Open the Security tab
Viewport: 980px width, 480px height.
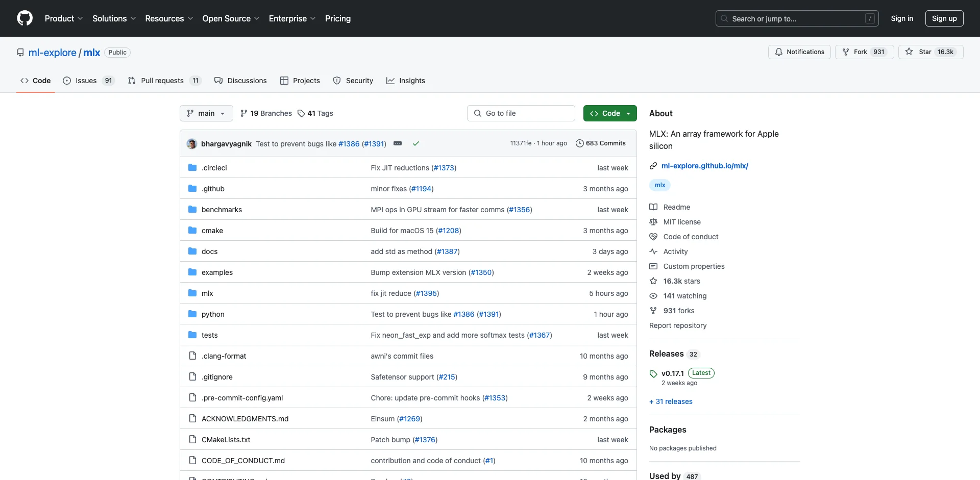point(353,81)
